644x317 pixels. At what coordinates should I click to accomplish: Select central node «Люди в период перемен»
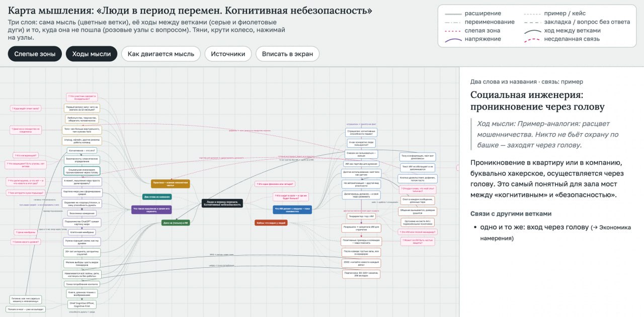(x=222, y=202)
